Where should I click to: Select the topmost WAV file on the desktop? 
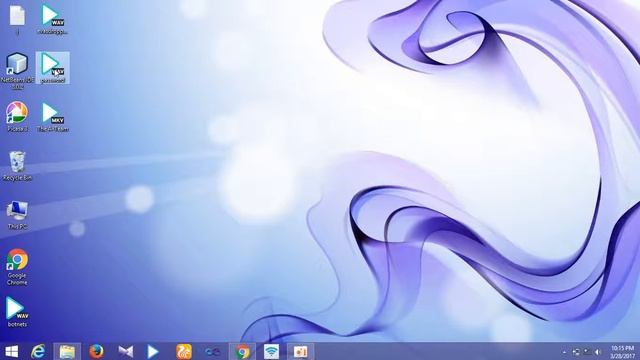[x=53, y=19]
